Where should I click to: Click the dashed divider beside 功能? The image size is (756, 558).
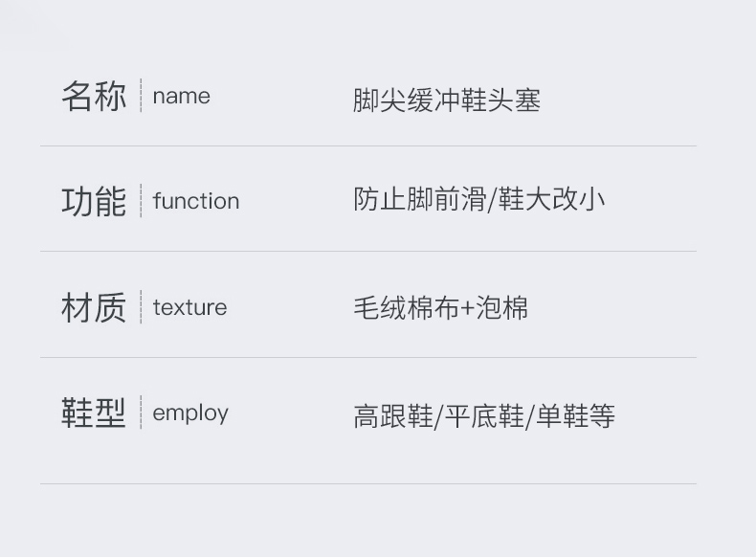pos(141,201)
